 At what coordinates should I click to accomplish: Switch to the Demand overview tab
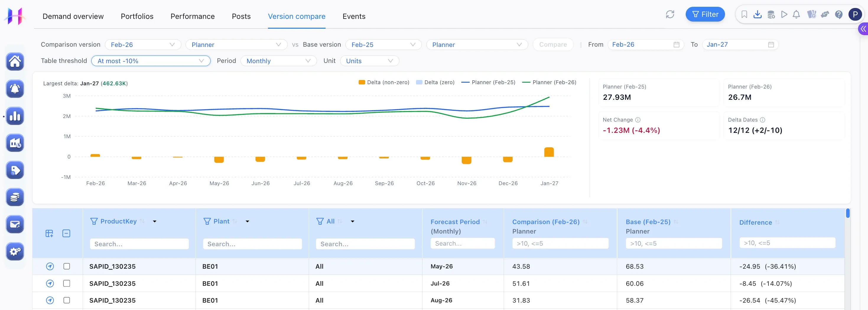[x=73, y=17]
